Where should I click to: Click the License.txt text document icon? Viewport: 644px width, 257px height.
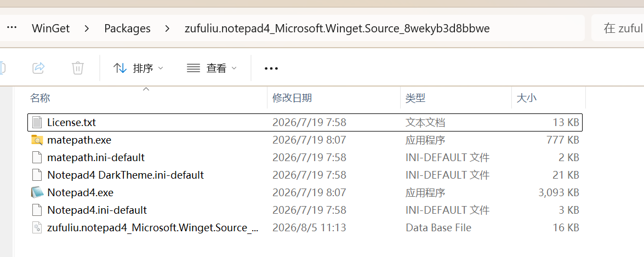pyautogui.click(x=37, y=122)
